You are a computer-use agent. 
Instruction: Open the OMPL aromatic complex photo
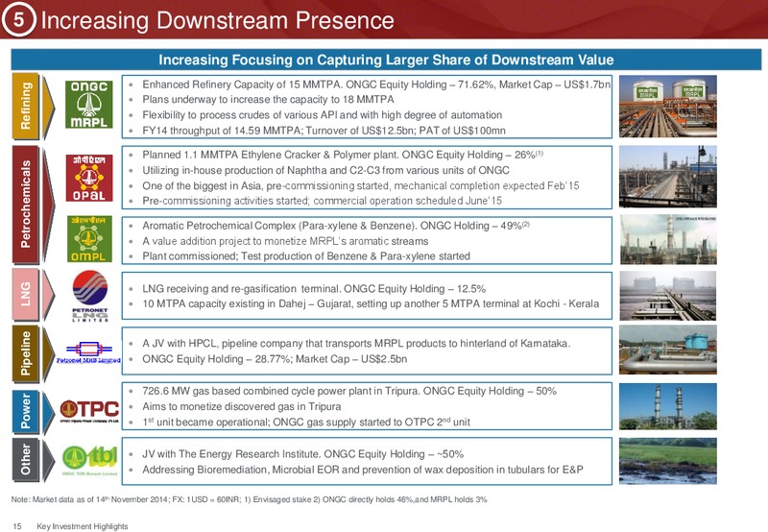(x=667, y=239)
